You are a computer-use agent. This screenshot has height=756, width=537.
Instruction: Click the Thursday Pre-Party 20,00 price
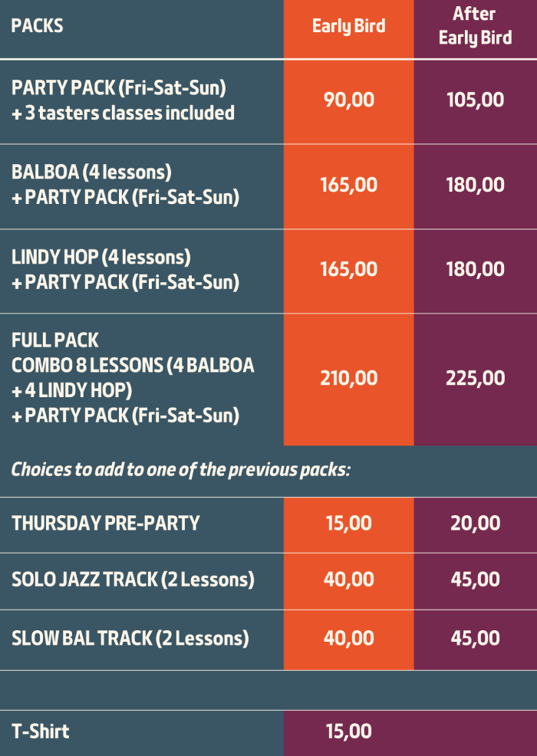475,524
